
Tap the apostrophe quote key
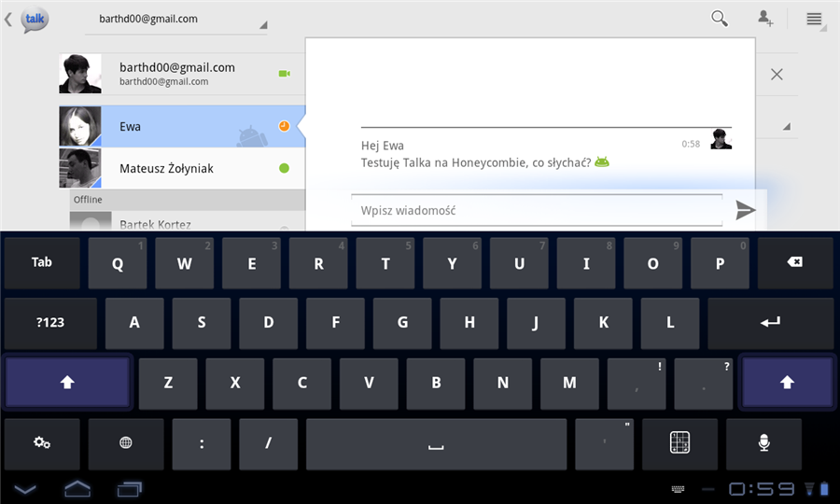click(604, 443)
